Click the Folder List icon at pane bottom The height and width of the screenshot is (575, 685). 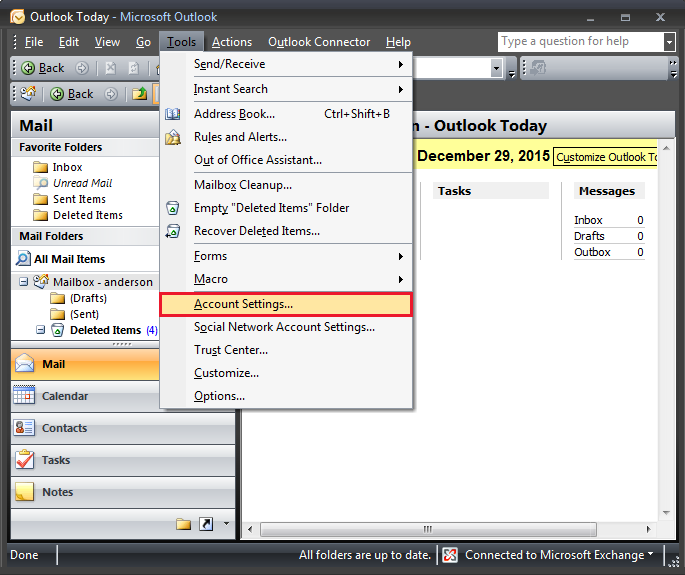coord(183,523)
